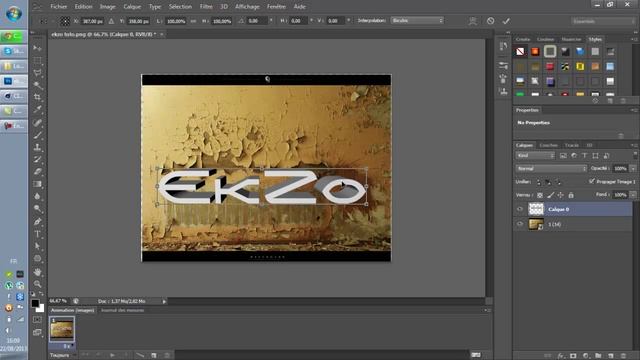Select the Gradient tool
Viewport: 640px width, 360px height.
point(38,184)
